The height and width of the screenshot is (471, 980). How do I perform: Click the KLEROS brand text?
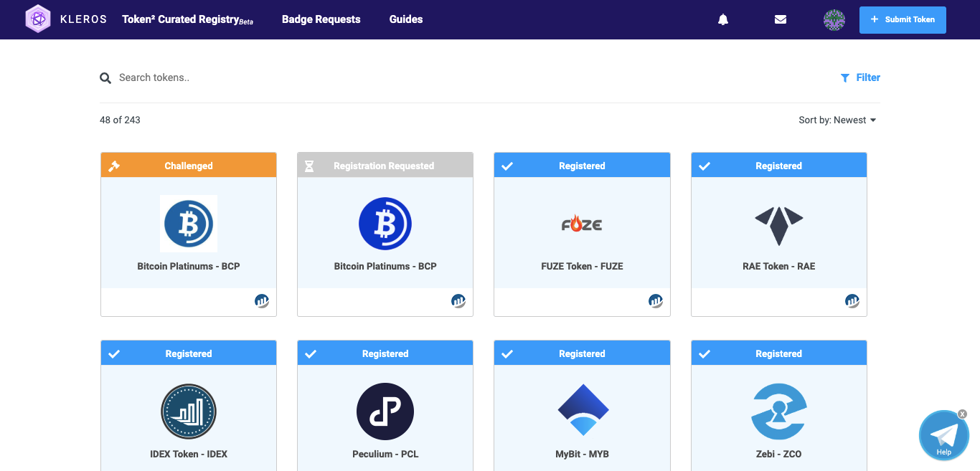coord(83,19)
